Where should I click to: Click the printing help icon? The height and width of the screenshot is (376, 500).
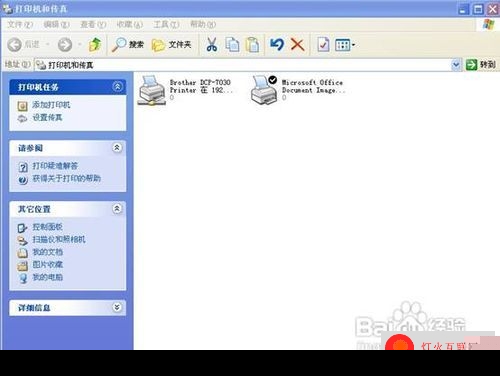pyautogui.click(x=23, y=180)
